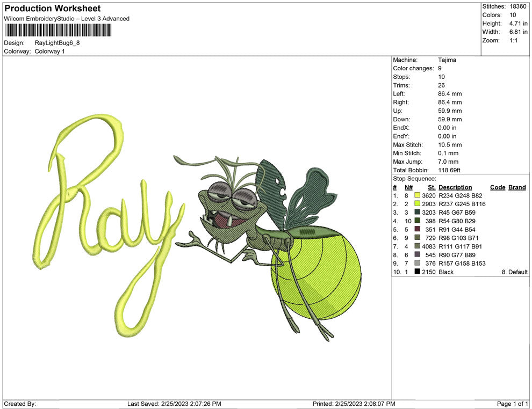Click the 'N#' column header
The image size is (532, 409).
tap(408, 187)
